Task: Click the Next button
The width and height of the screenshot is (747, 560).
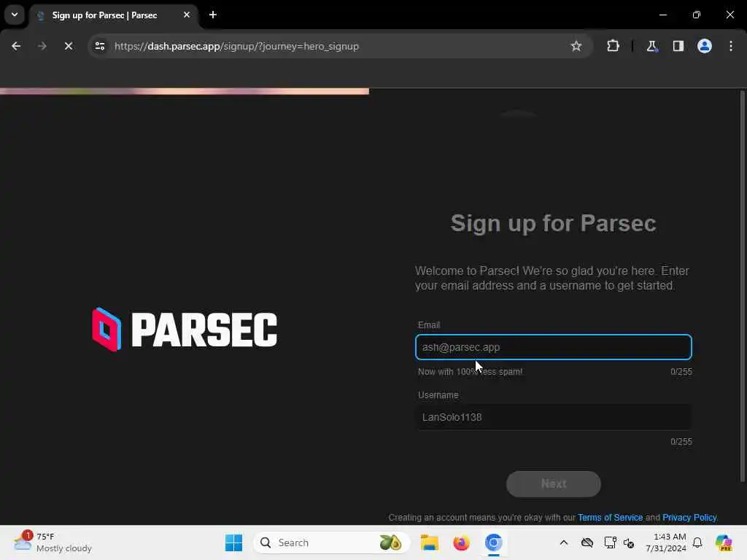Action: pos(553,484)
